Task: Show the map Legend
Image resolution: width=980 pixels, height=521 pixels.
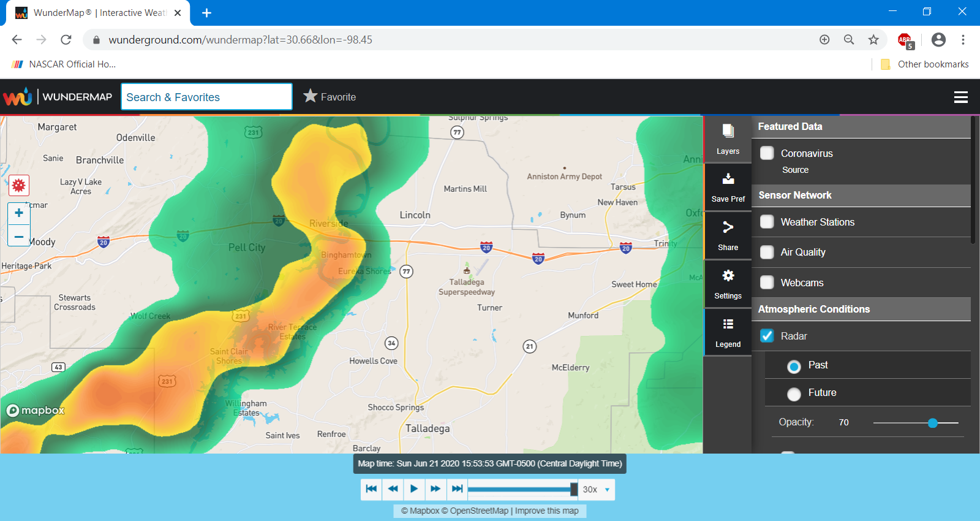Action: (x=728, y=332)
